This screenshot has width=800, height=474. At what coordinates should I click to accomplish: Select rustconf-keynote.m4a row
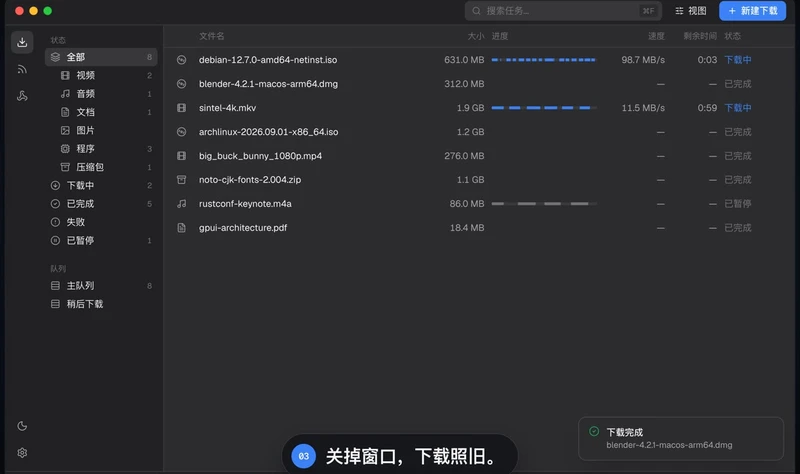(x=479, y=204)
